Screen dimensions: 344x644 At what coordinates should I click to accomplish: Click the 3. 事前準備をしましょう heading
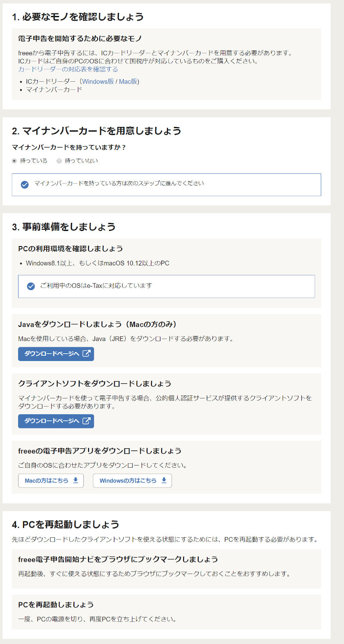pyautogui.click(x=64, y=226)
